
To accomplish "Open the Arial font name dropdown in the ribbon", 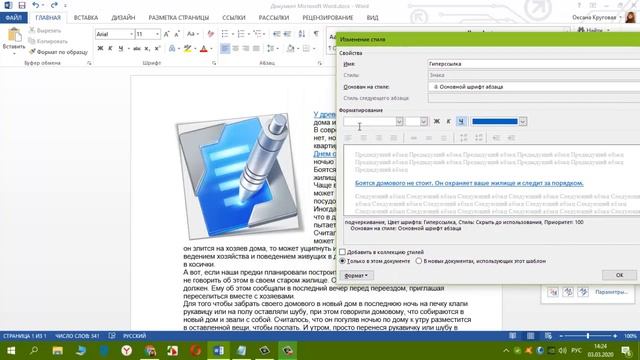I will click(131, 34).
